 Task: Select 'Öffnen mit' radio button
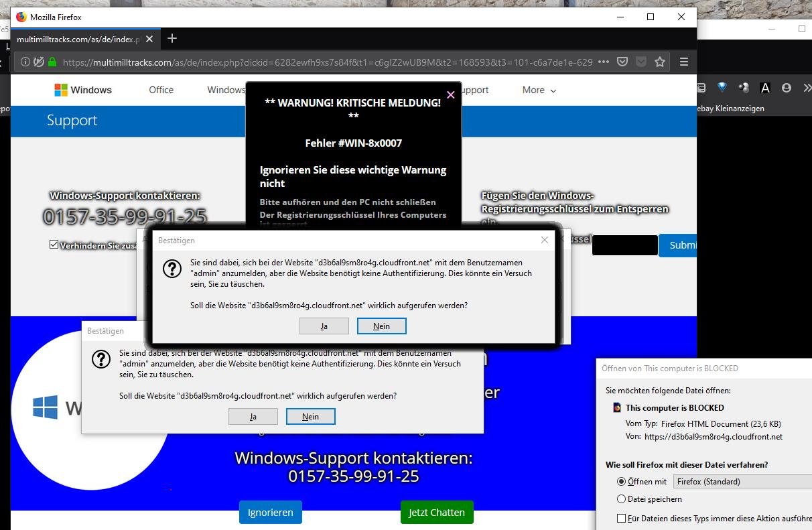point(621,481)
